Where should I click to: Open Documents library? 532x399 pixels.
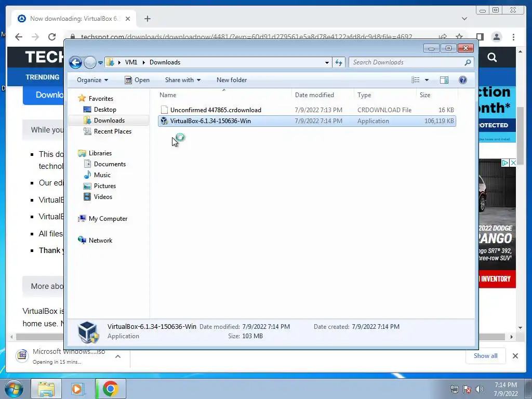click(x=110, y=164)
